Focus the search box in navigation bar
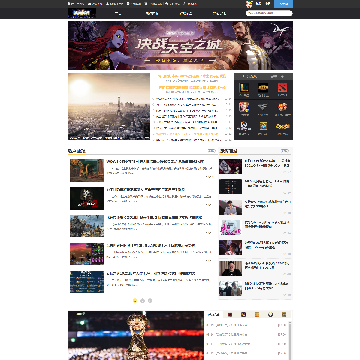The height and width of the screenshot is (360, 360). [x=269, y=13]
